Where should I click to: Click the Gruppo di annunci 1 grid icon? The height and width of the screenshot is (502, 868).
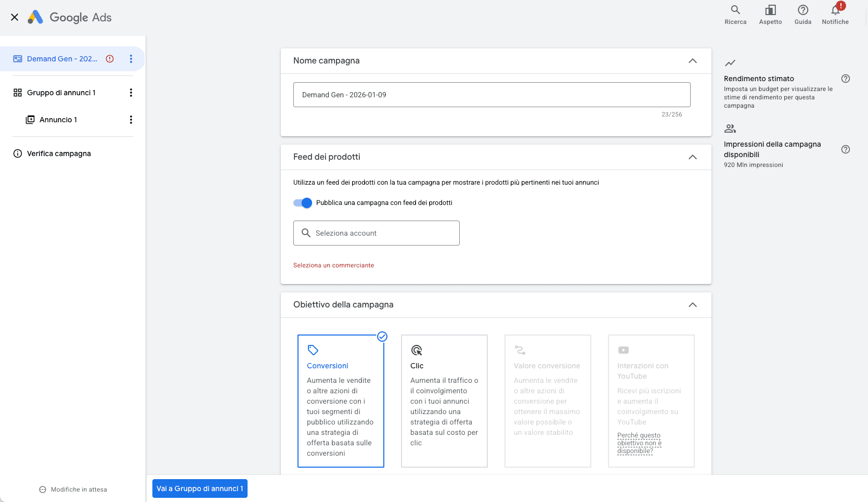18,93
